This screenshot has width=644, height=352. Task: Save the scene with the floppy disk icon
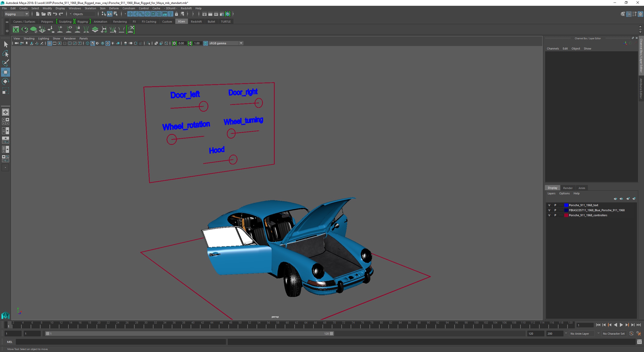pos(49,14)
